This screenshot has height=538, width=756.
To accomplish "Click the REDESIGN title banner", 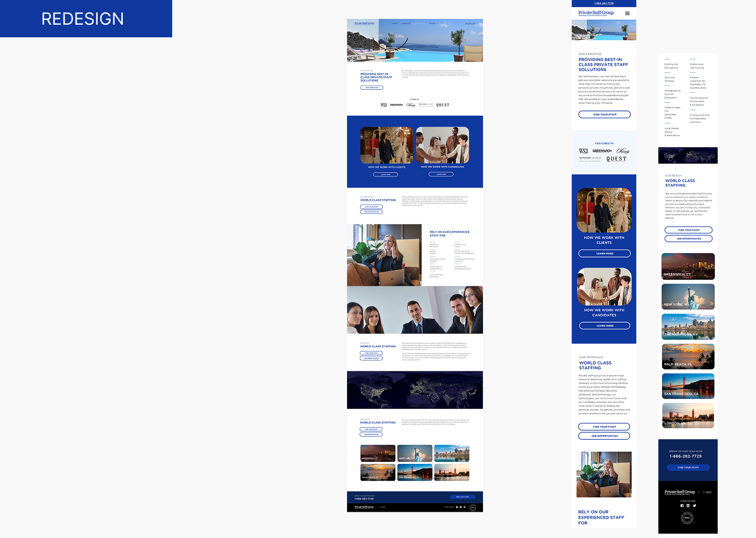I will pos(86,18).
